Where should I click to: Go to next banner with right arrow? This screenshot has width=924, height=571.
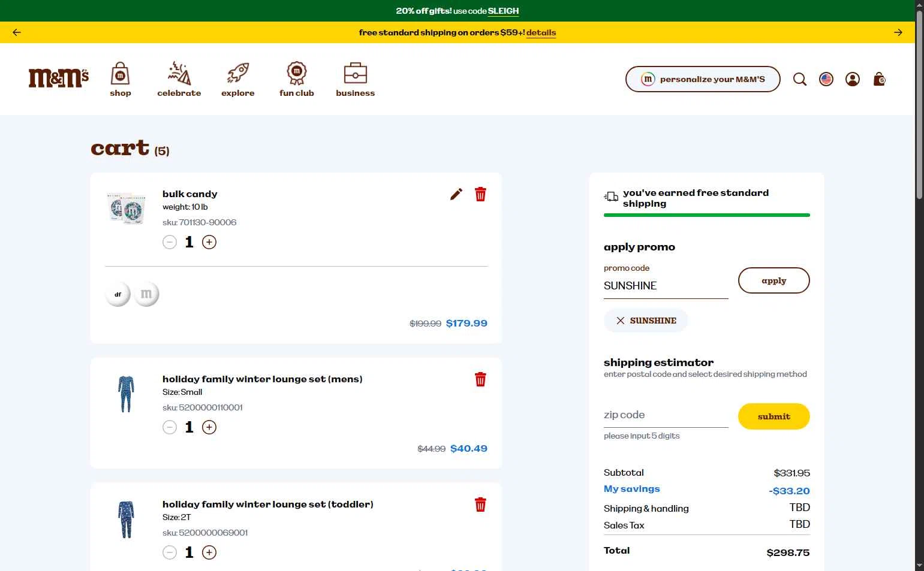(898, 32)
